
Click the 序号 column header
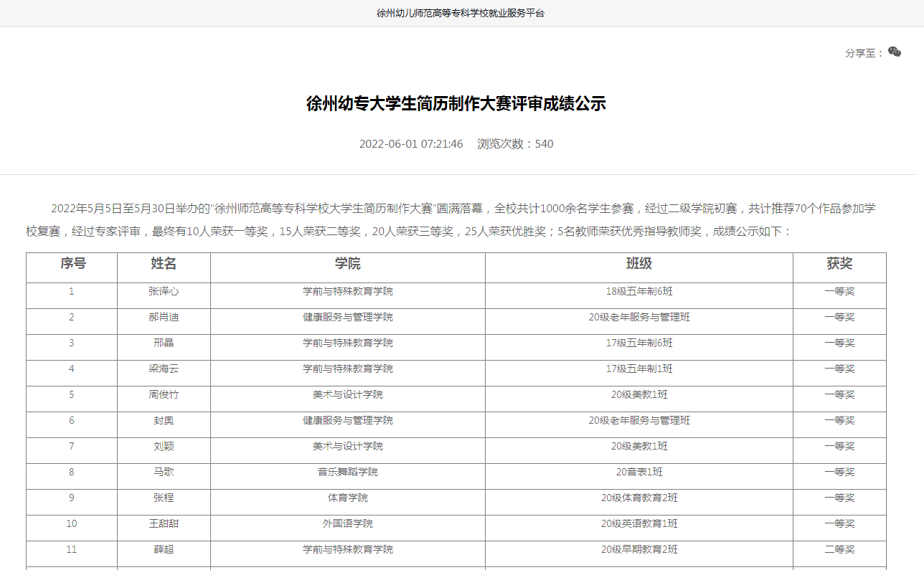point(72,264)
